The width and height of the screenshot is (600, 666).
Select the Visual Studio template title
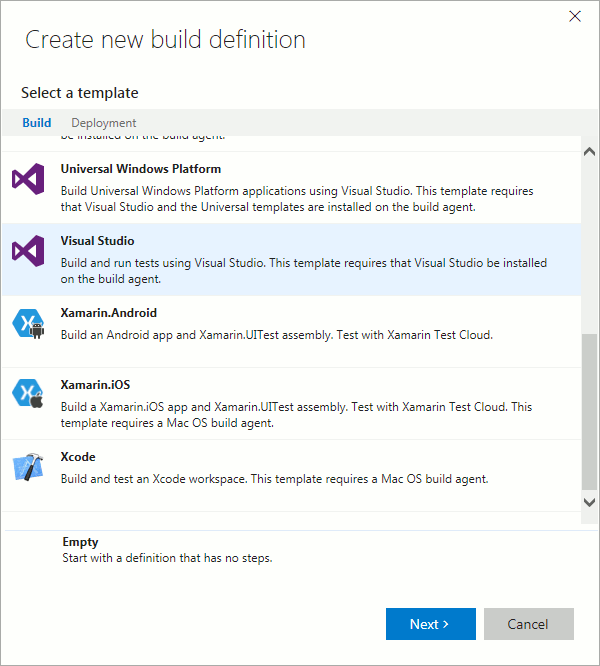[x=97, y=241]
